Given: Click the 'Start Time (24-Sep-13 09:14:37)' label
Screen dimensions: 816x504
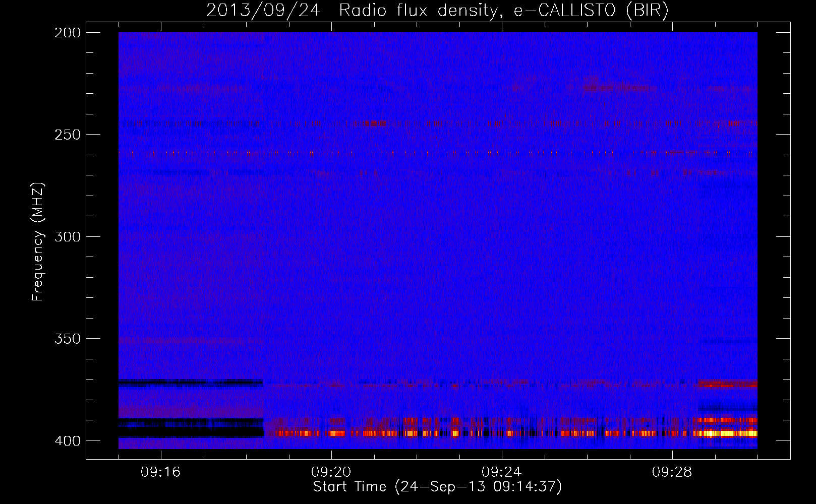Looking at the screenshot, I should [437, 487].
